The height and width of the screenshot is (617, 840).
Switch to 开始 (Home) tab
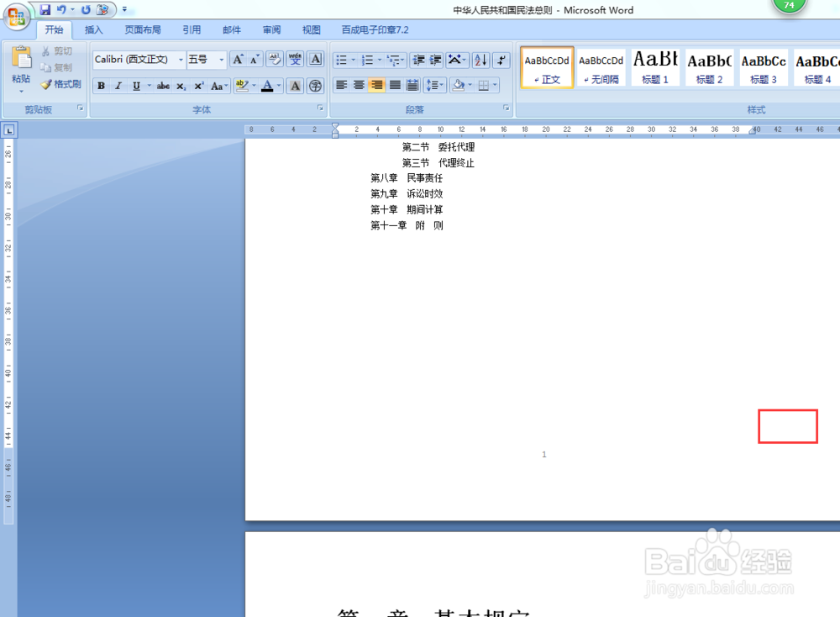[x=54, y=30]
